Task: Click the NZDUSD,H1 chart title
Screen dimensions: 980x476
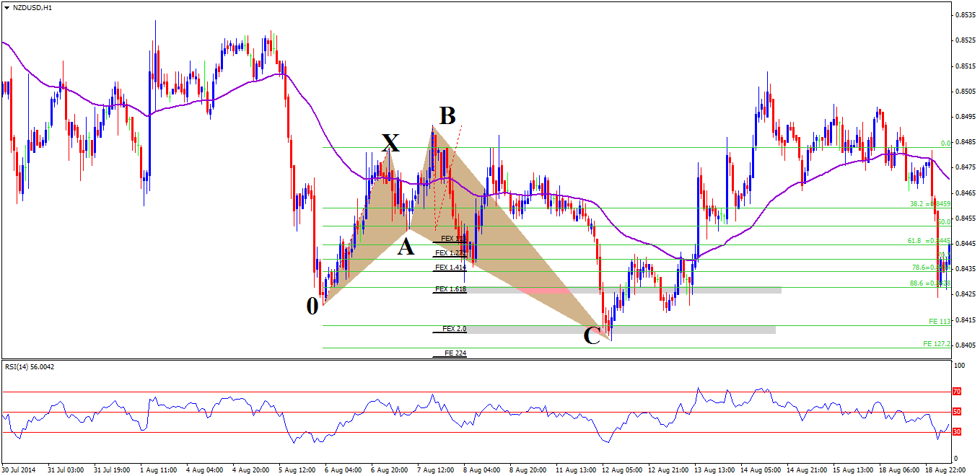Action: 32,6
